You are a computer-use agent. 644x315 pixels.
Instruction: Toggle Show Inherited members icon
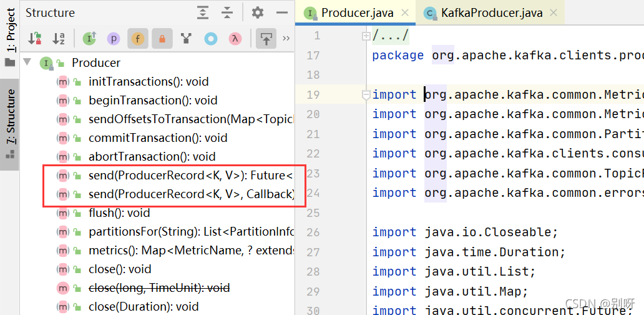coord(89,39)
